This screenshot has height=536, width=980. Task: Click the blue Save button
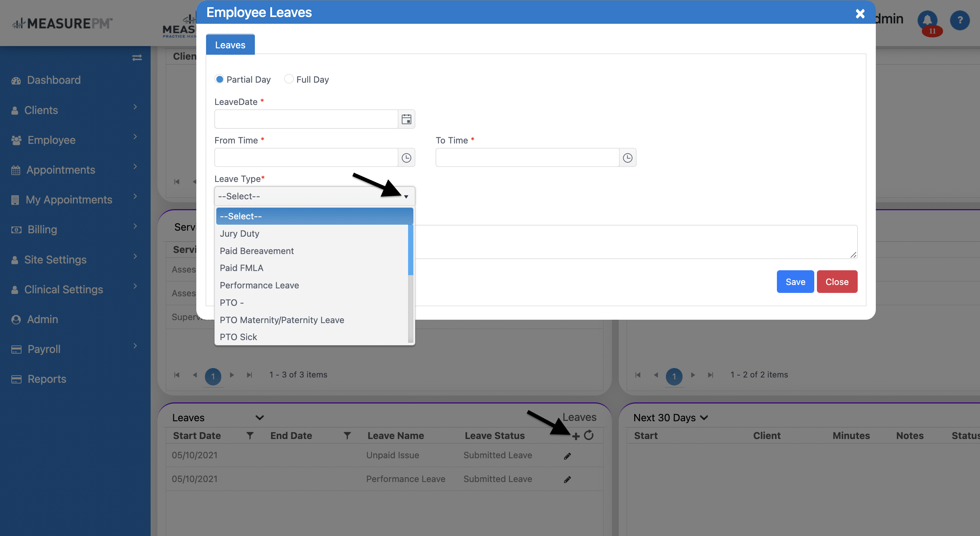tap(795, 282)
